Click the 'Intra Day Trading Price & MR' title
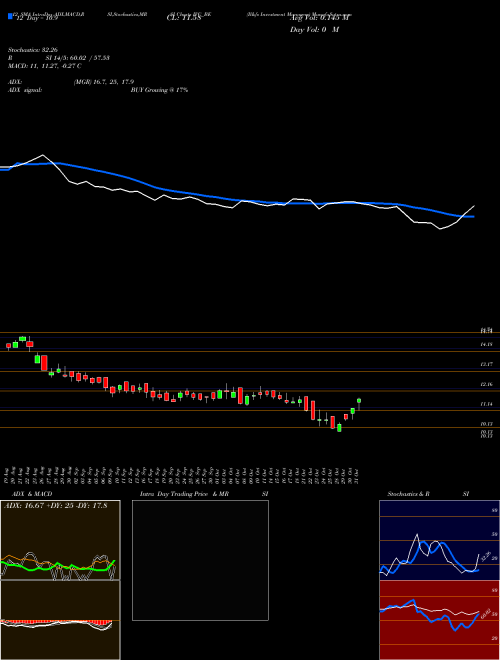This screenshot has width=500, height=660. [184, 494]
